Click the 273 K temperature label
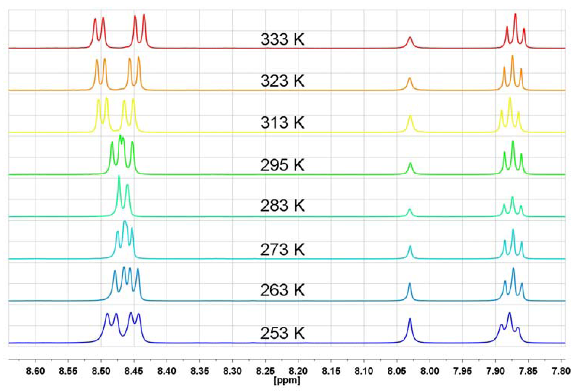Screen dimensions: 576x392 coord(282,249)
